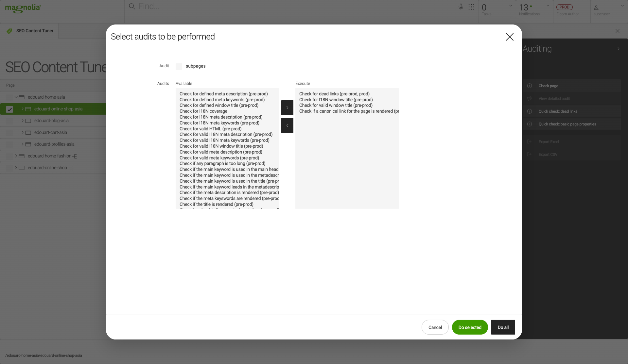The width and height of the screenshot is (628, 364).
Task: Click the SEO Content Tuner tab icon
Action: point(9,31)
